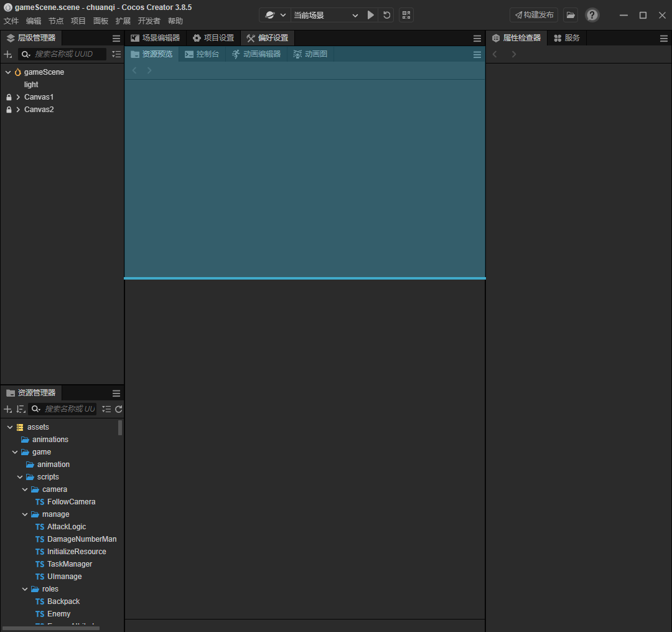Click the hierarchy search type magnifier icon
Screen dimensions: 672x632
coord(26,54)
